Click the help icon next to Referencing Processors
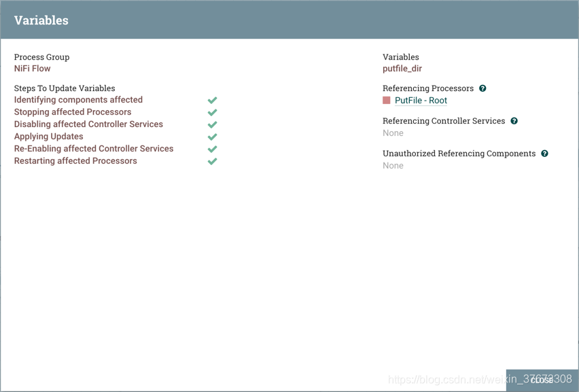579x392 pixels. [482, 88]
